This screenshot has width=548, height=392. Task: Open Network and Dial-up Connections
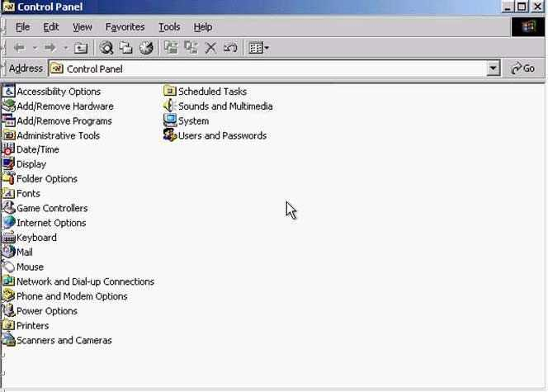pos(85,281)
